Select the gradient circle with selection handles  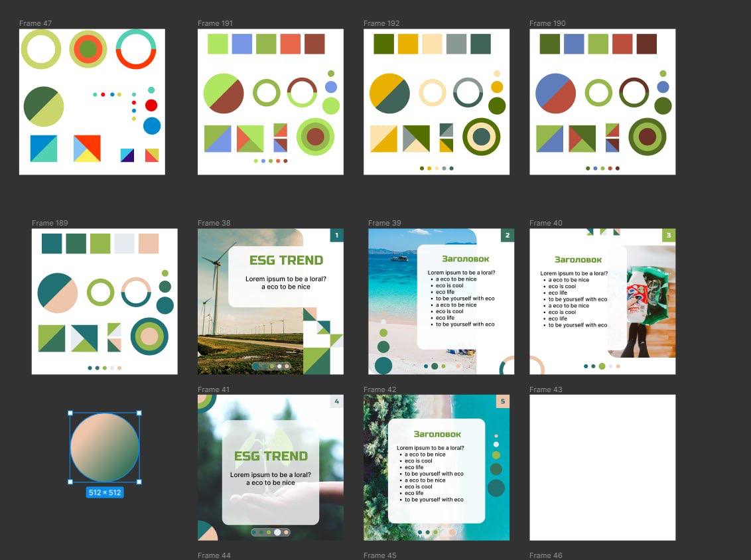[x=104, y=447]
